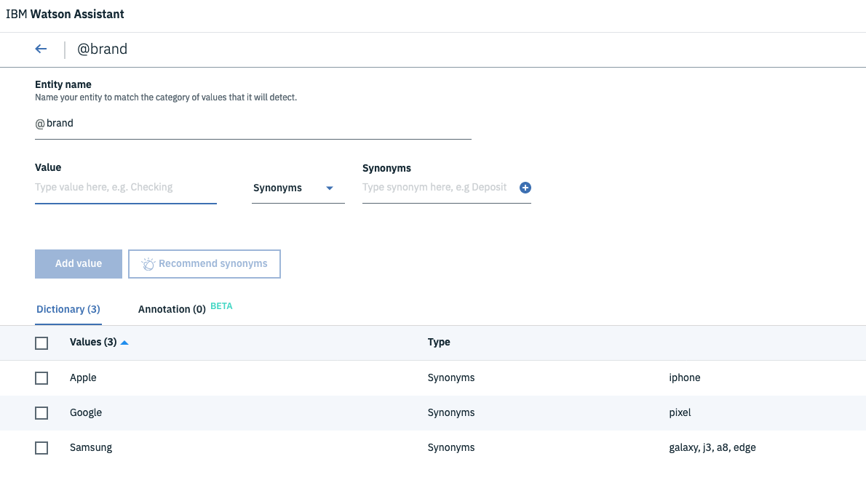Screen dimensions: 866x504
Task: Check the Google row checkbox
Action: (41, 413)
